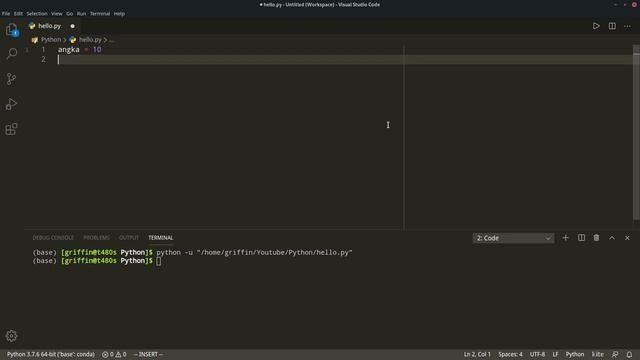Click the notifications bell in status bar

point(629,354)
